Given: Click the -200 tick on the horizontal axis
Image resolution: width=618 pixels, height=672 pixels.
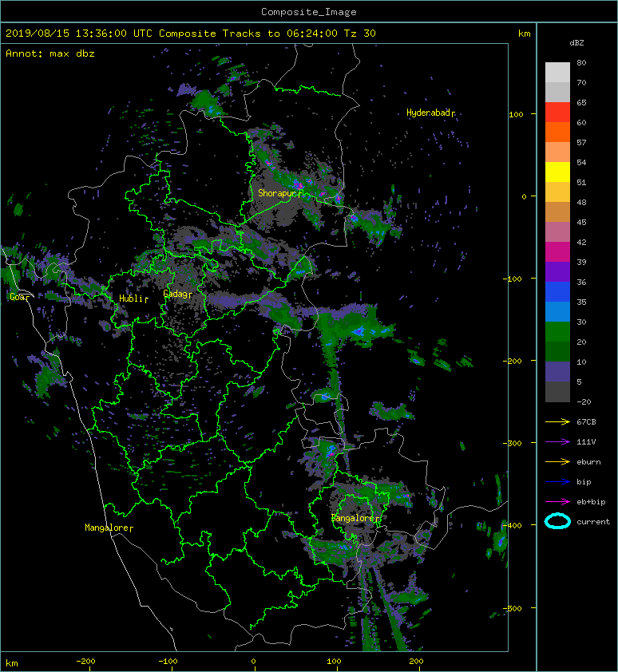Looking at the screenshot, I should coord(85,662).
